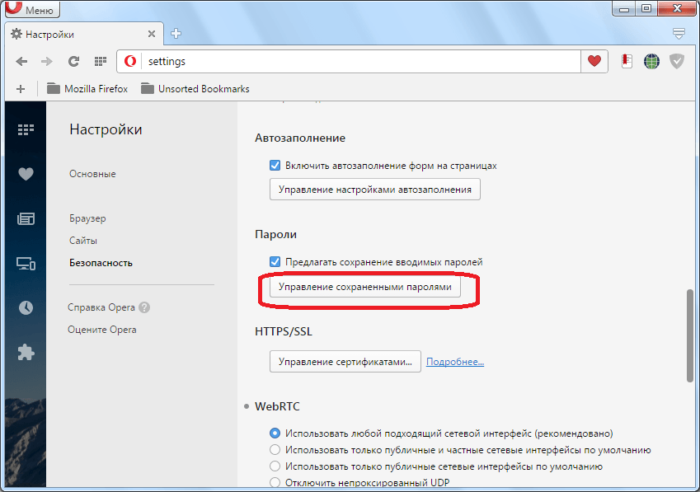Open bookmarks heart in sidebar
Viewport: 700px width, 492px height.
[x=25, y=174]
